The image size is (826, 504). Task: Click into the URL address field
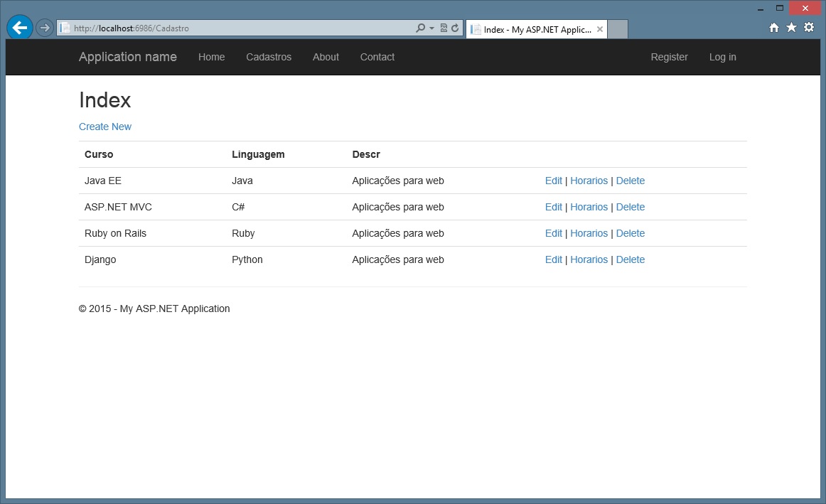click(x=242, y=28)
